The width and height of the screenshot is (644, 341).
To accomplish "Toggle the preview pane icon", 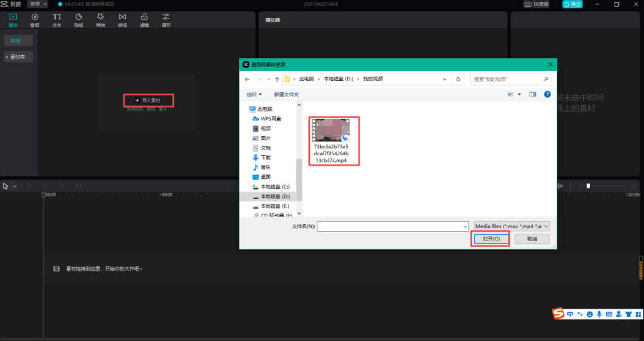I will pyautogui.click(x=532, y=94).
